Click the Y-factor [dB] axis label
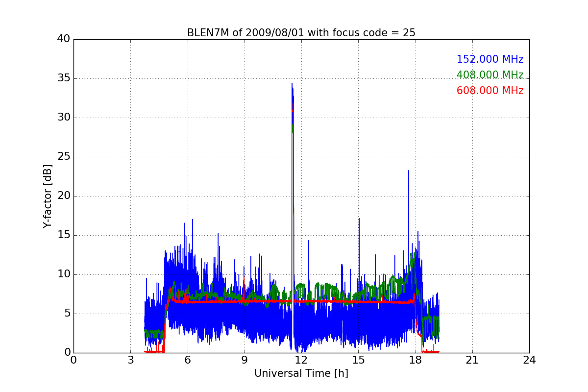This screenshot has height=392, width=588. point(48,196)
